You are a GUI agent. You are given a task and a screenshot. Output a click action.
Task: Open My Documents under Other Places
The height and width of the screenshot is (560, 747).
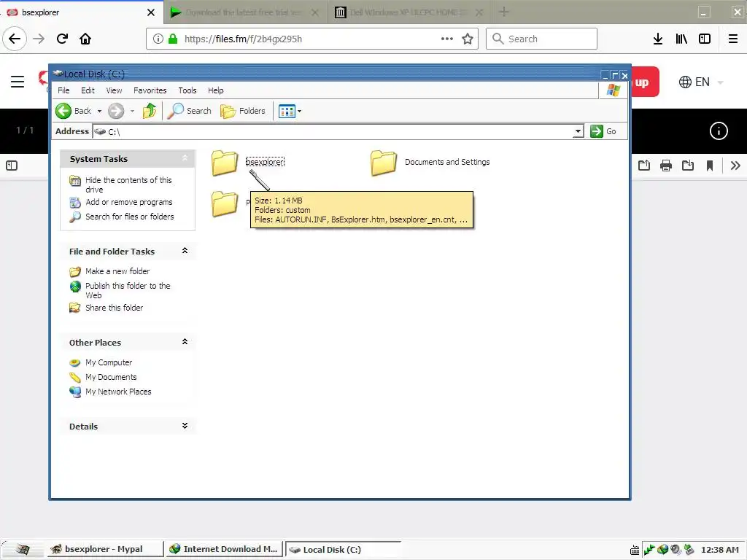pos(111,377)
